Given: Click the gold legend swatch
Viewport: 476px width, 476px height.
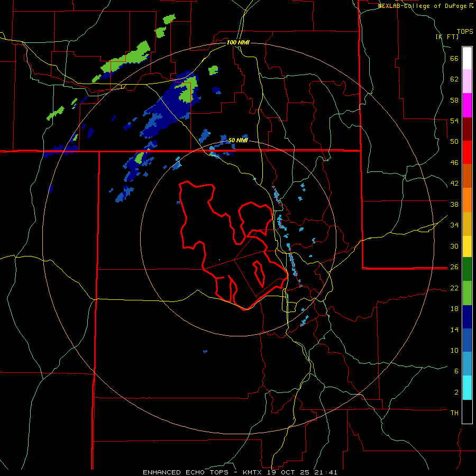Looking at the screenshot, I should tap(467, 224).
